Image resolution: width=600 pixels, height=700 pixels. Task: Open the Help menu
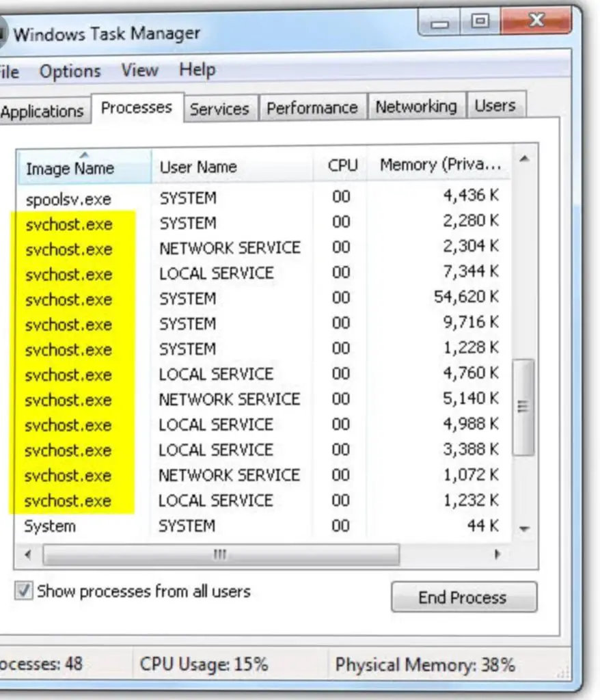pyautogui.click(x=197, y=70)
